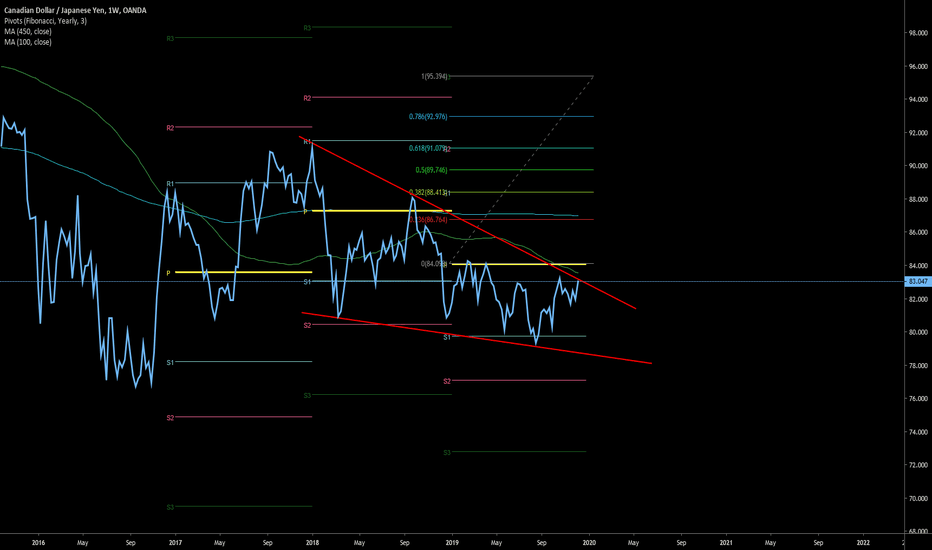
Task: Click the 86.000 price axis label
Action: point(917,232)
